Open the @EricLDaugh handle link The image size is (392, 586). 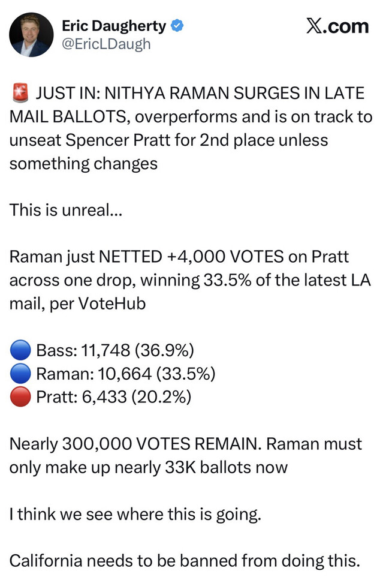click(106, 44)
